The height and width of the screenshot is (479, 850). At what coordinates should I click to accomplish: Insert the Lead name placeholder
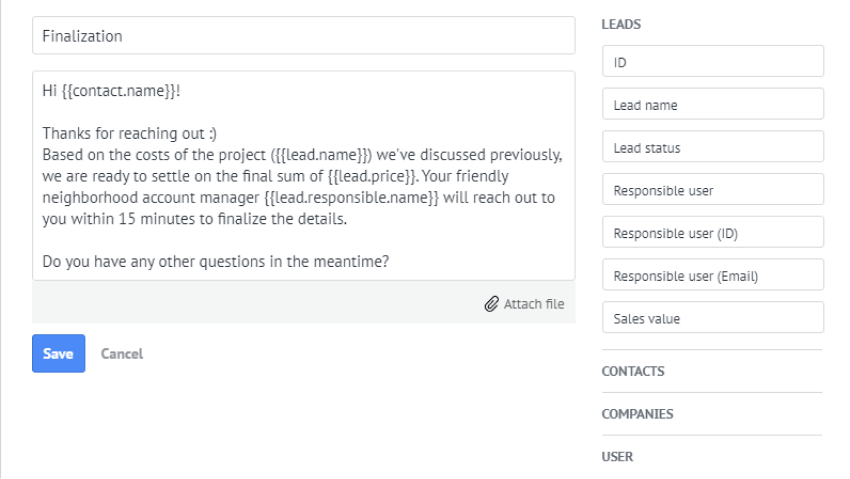tap(712, 104)
